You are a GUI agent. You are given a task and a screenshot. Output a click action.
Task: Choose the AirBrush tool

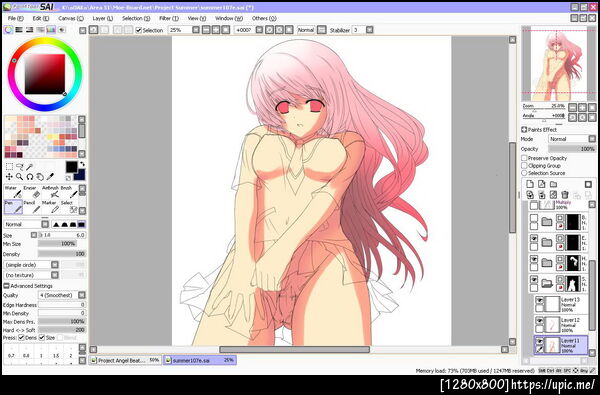tap(51, 192)
